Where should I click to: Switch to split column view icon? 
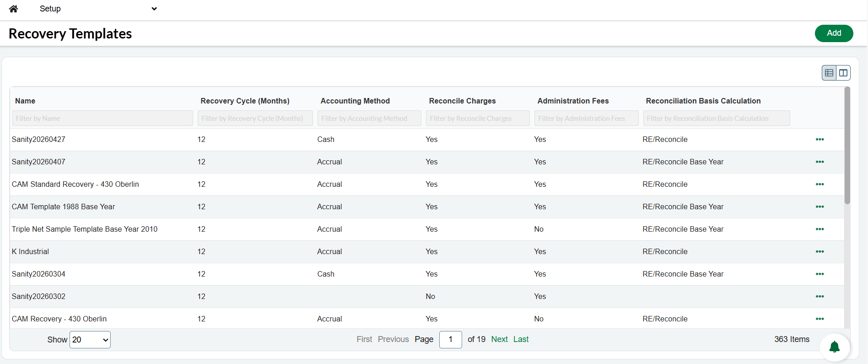click(843, 73)
